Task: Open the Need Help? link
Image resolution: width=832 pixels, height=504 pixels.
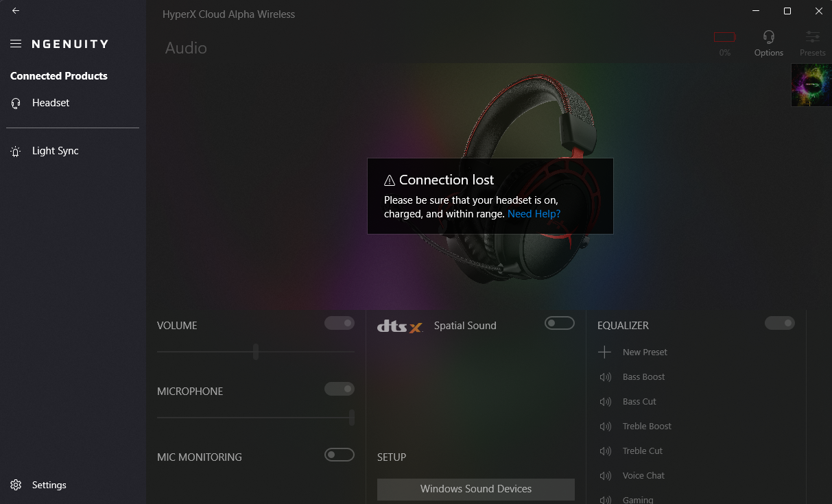Action: pyautogui.click(x=534, y=214)
